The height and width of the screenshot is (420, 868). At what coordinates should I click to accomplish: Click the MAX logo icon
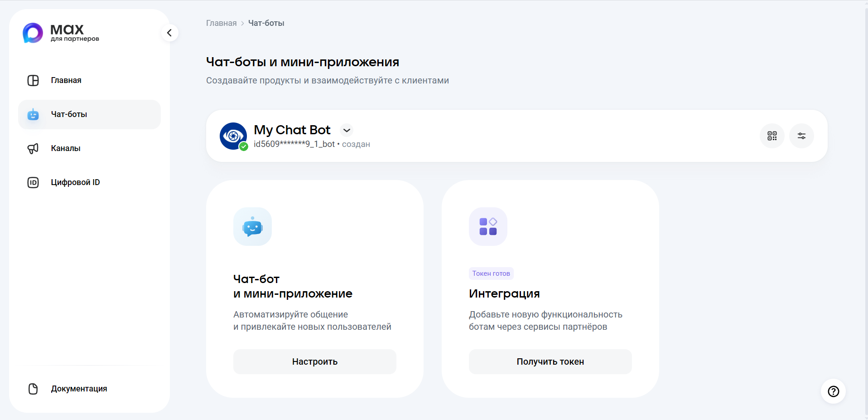pos(33,33)
